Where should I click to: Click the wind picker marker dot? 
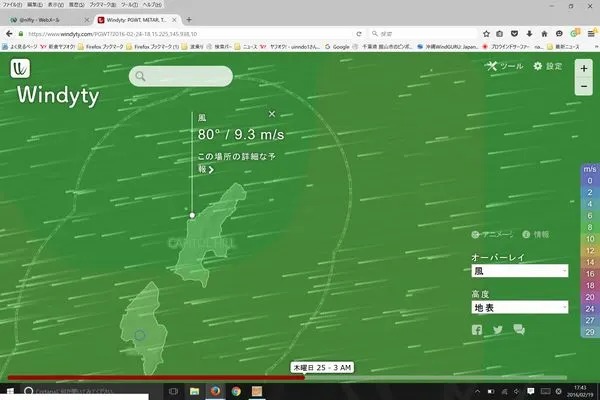tap(192, 216)
